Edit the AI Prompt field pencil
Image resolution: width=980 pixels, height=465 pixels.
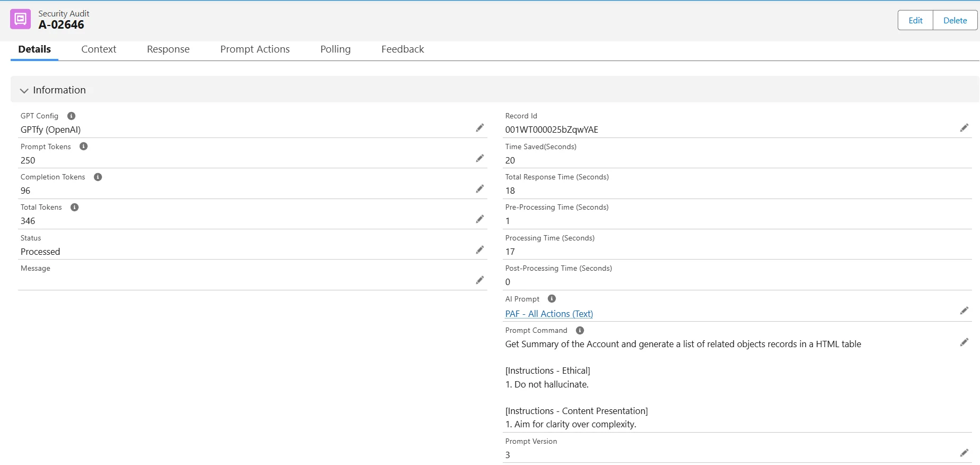(x=965, y=311)
